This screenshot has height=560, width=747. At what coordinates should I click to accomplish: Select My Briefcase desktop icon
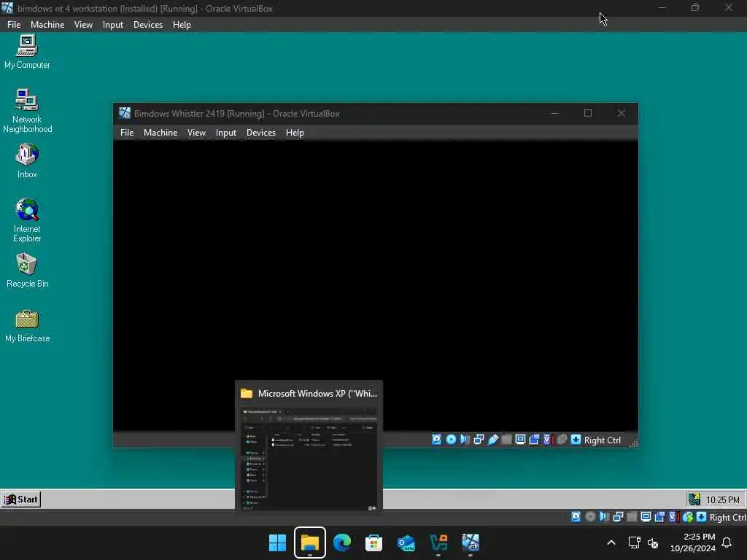tap(27, 325)
